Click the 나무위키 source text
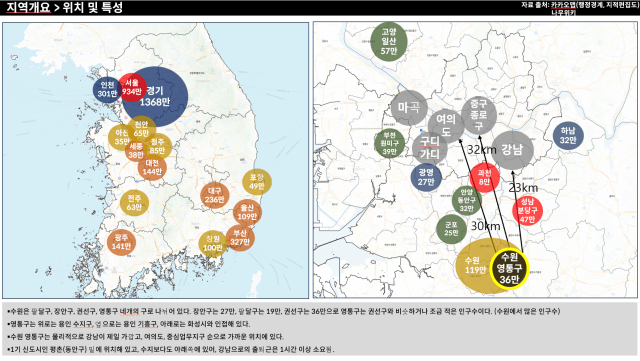The height and width of the screenshot is (361, 640). (563, 13)
